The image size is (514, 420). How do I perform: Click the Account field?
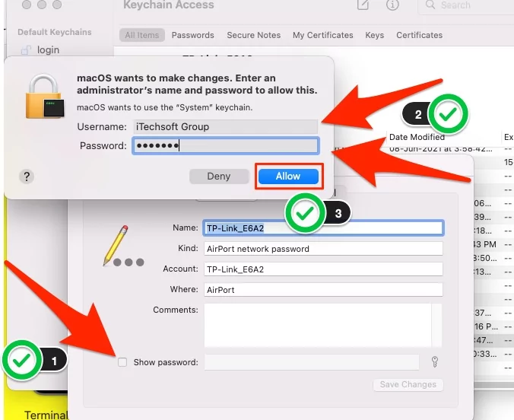(323, 269)
